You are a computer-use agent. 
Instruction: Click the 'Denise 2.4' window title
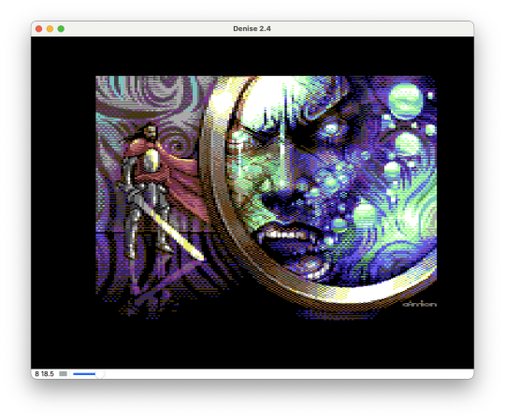252,29
